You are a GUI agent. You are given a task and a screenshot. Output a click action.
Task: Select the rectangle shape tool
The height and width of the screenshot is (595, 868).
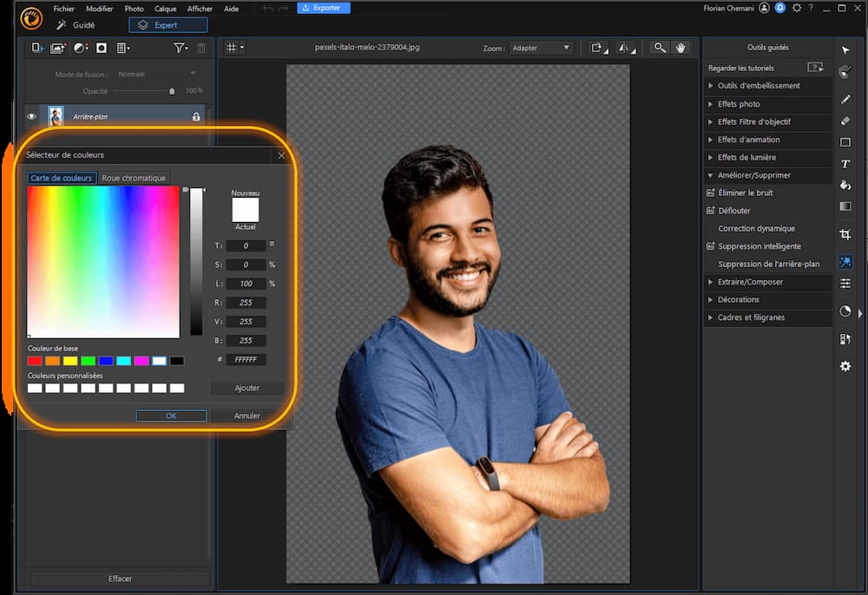click(x=845, y=142)
